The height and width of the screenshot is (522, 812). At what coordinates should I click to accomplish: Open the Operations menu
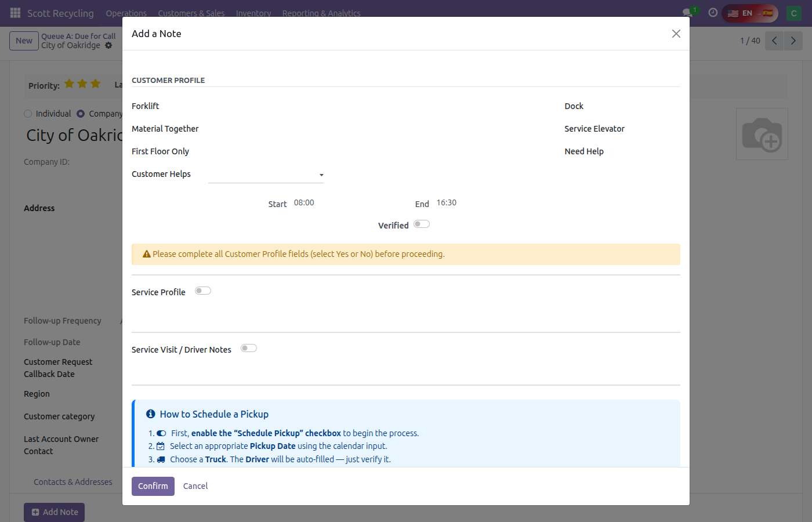coord(126,13)
